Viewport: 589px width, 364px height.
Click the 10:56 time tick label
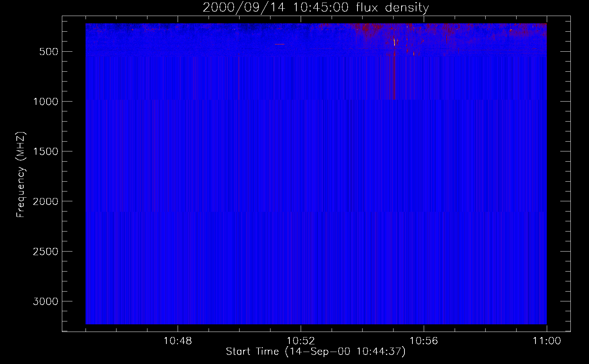coord(424,341)
